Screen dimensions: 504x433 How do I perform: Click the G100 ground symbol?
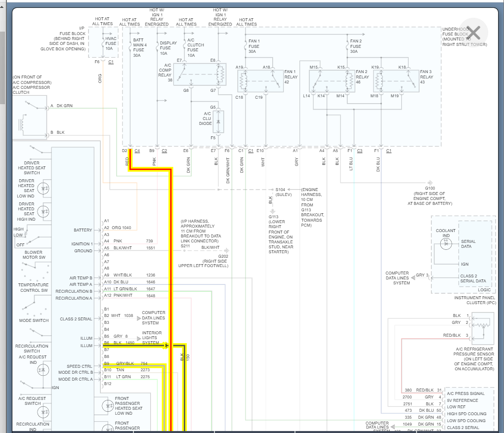pos(430,183)
